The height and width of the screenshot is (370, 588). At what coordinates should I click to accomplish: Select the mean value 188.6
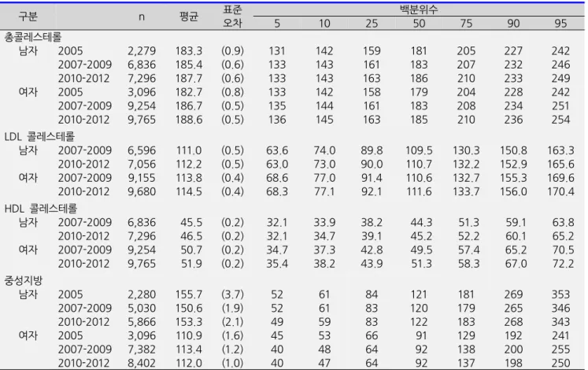(x=189, y=120)
